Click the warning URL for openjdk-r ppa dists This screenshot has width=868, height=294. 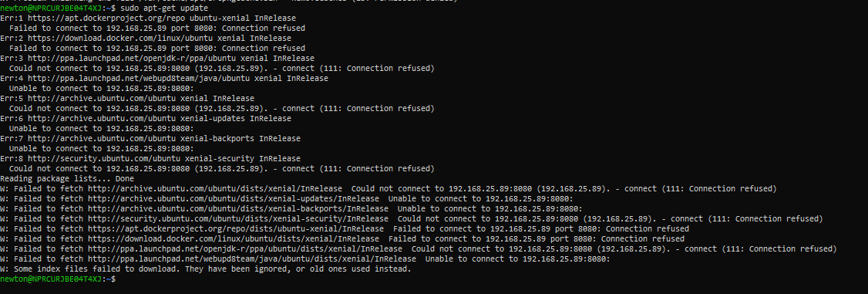point(245,248)
